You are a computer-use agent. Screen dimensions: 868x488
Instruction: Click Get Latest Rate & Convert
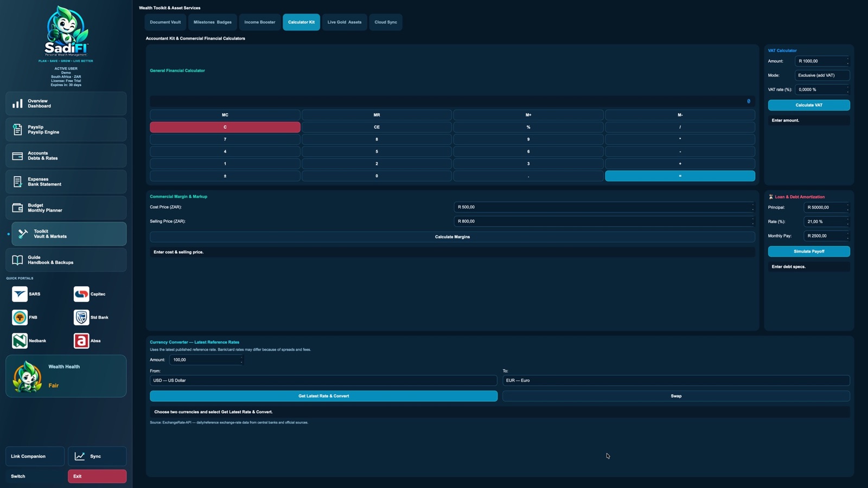pos(323,396)
